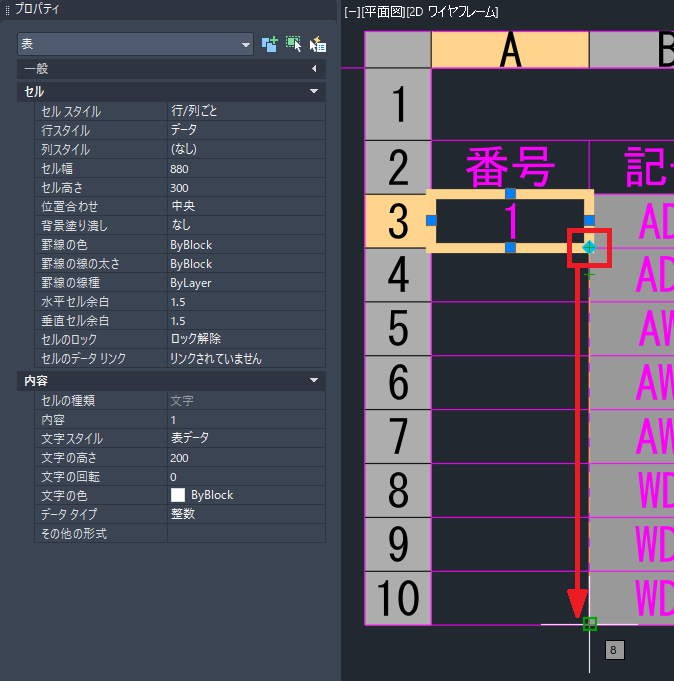Select column header A in the table
This screenshot has width=674, height=681.
pos(510,50)
